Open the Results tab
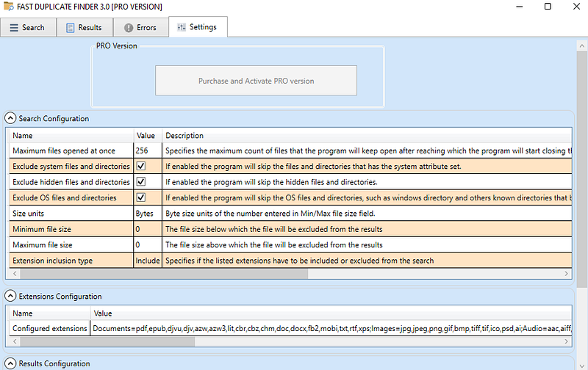 point(85,28)
